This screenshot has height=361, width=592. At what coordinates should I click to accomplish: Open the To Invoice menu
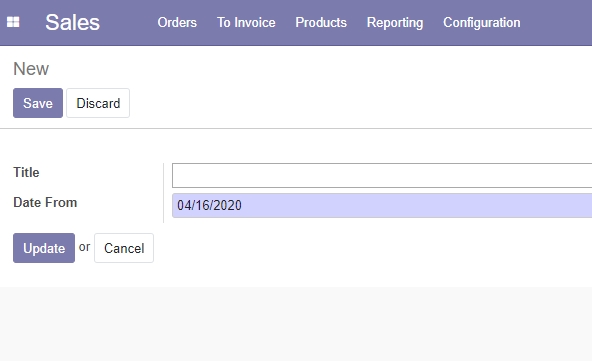[x=246, y=22]
